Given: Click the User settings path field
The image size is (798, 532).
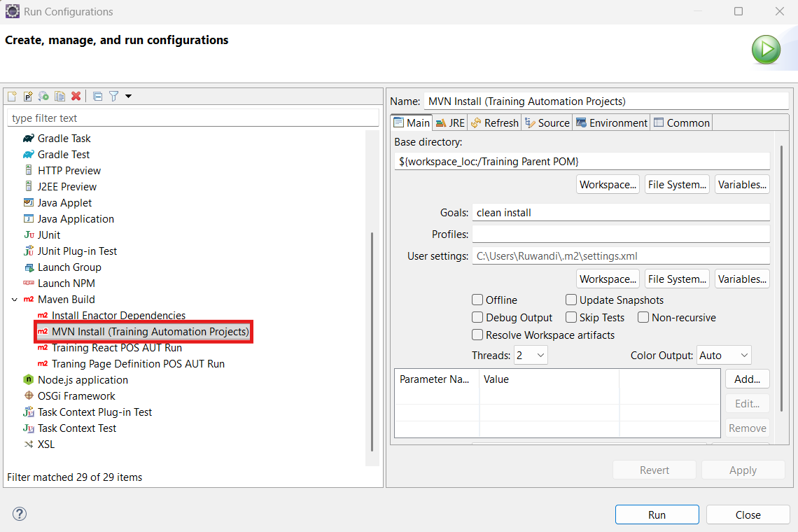Looking at the screenshot, I should (x=621, y=256).
